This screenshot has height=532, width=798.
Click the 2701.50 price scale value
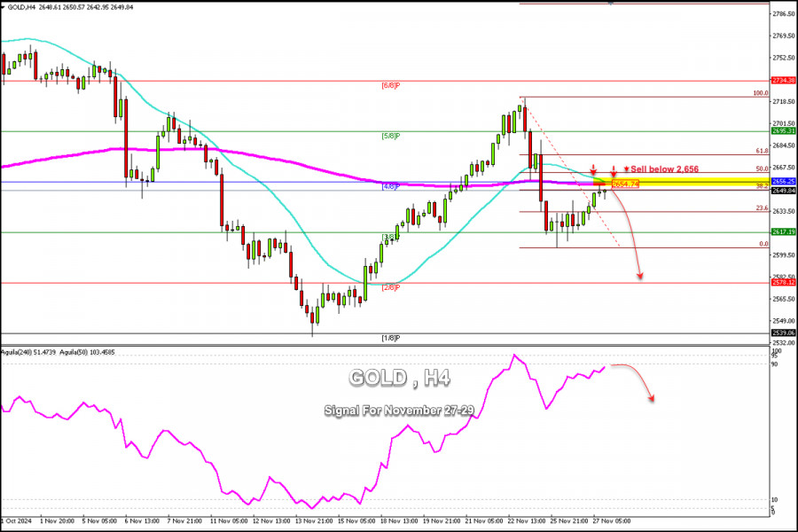tap(784, 123)
